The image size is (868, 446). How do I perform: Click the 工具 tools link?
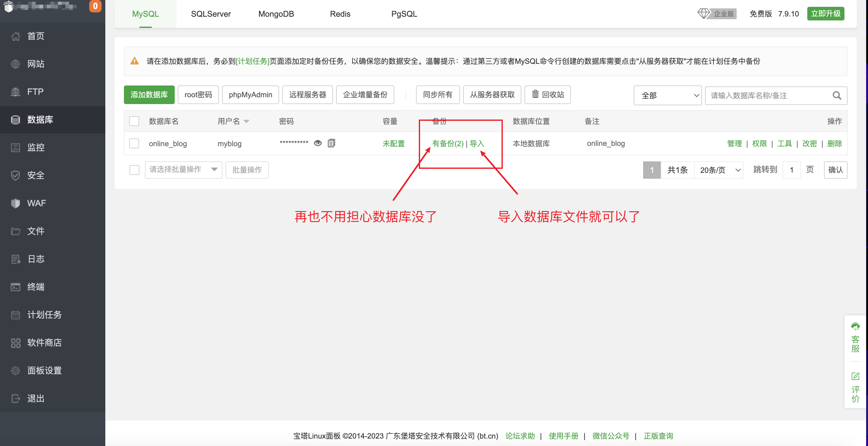785,143
